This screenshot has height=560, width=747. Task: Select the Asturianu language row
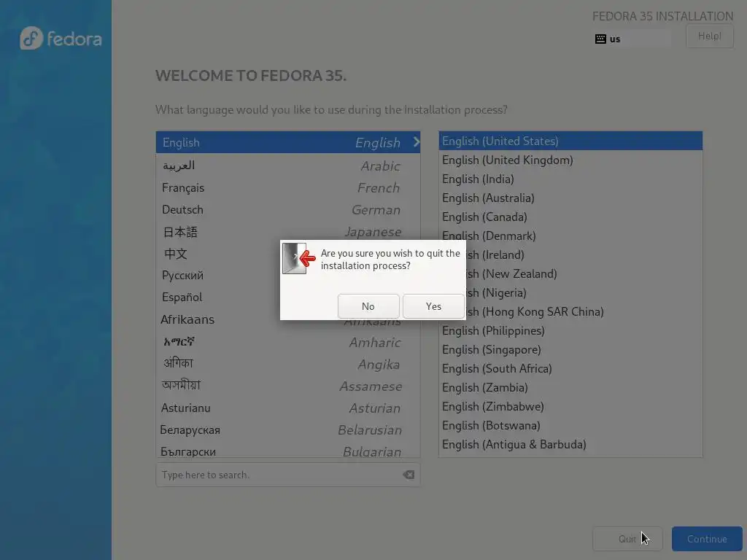click(x=287, y=408)
